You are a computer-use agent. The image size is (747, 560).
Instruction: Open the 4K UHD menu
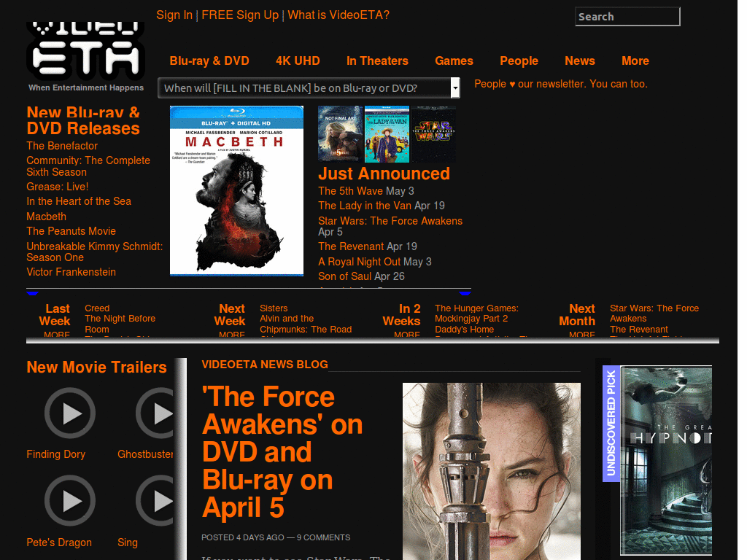[298, 61]
